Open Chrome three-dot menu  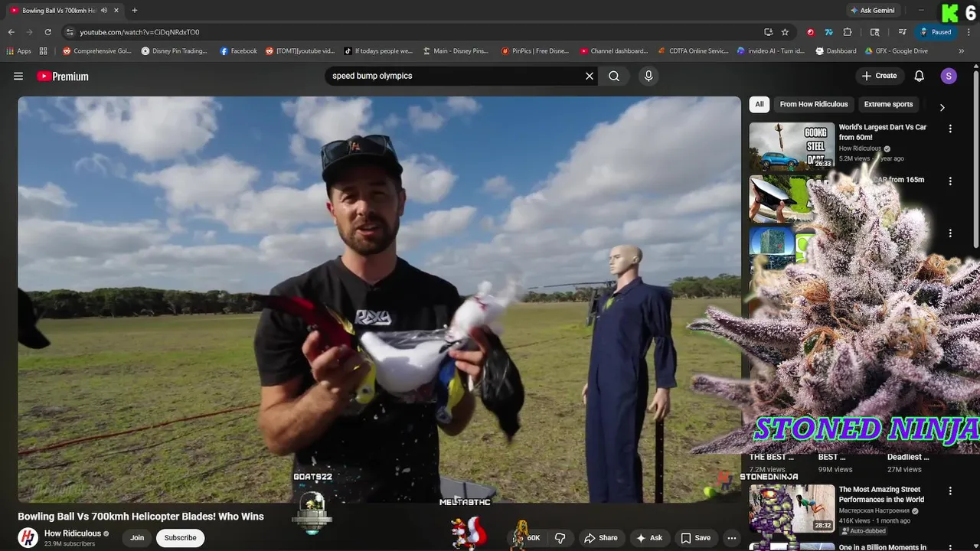969,32
